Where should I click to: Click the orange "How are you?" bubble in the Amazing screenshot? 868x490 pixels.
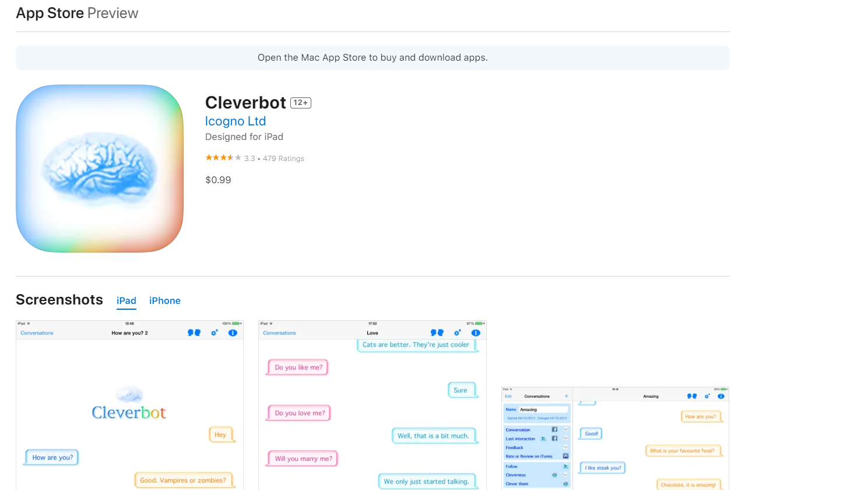701,416
